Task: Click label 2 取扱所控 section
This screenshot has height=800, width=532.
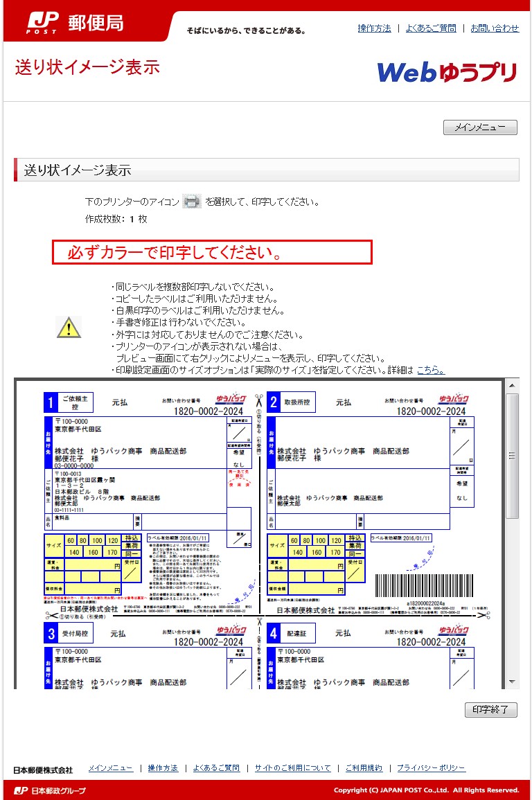Action: tap(292, 402)
